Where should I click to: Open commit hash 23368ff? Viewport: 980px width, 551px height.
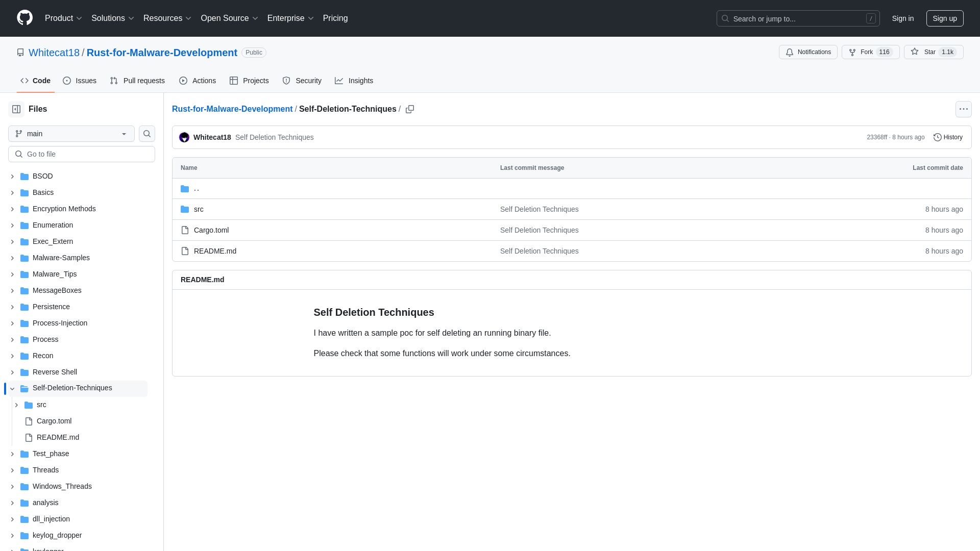click(877, 137)
